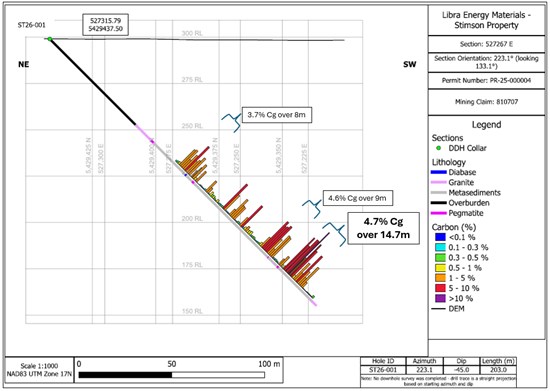The width and height of the screenshot is (550, 391).
Task: Click the 527,225 E grid line label
Action: [x=304, y=158]
